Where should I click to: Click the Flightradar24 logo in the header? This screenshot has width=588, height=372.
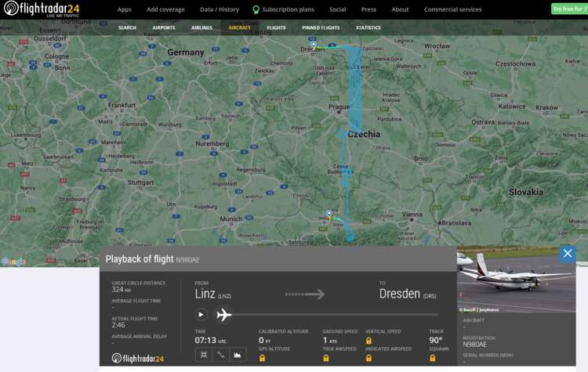(x=42, y=9)
